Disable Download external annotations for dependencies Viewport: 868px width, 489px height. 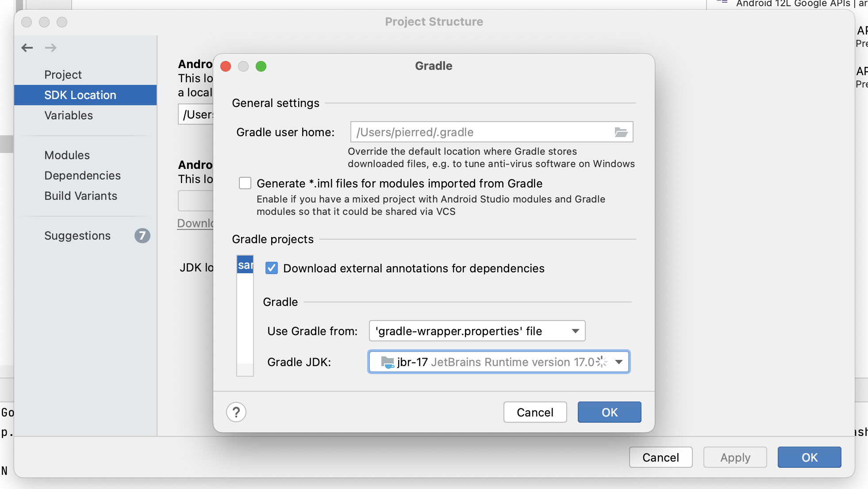click(x=271, y=268)
